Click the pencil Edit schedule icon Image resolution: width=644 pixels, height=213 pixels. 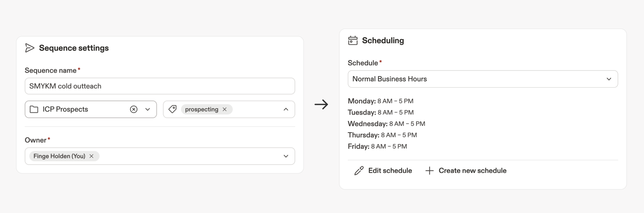359,171
